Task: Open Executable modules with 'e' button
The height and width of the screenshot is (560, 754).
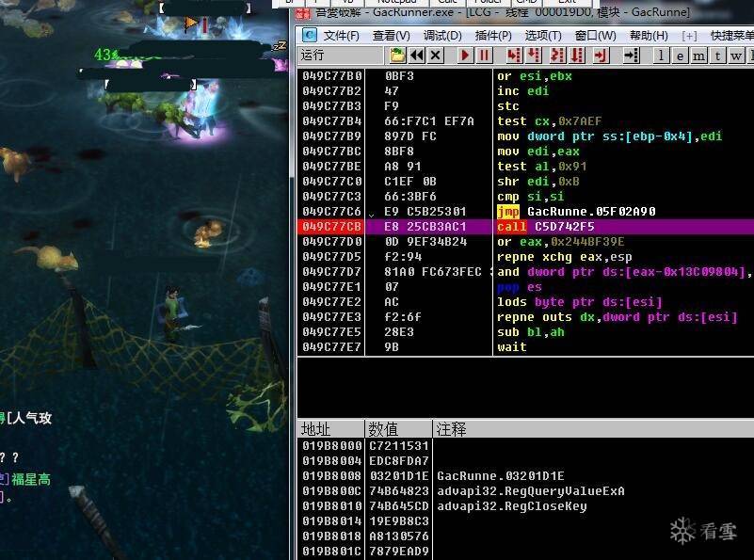Action: tap(680, 56)
